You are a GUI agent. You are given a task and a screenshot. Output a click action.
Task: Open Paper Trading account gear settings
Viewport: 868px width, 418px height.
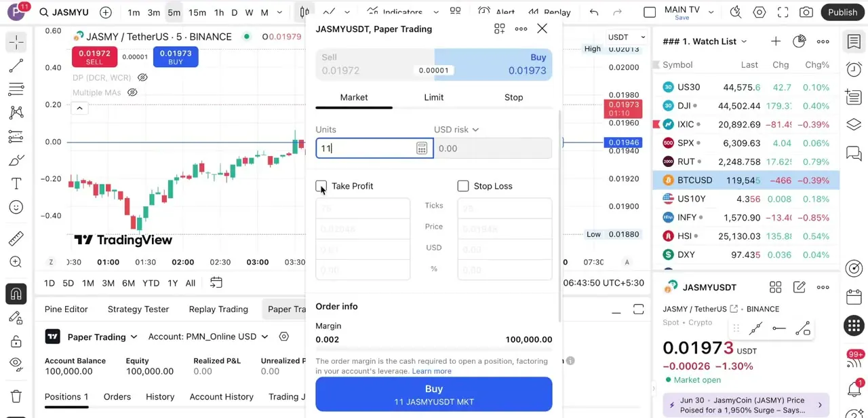tap(284, 337)
